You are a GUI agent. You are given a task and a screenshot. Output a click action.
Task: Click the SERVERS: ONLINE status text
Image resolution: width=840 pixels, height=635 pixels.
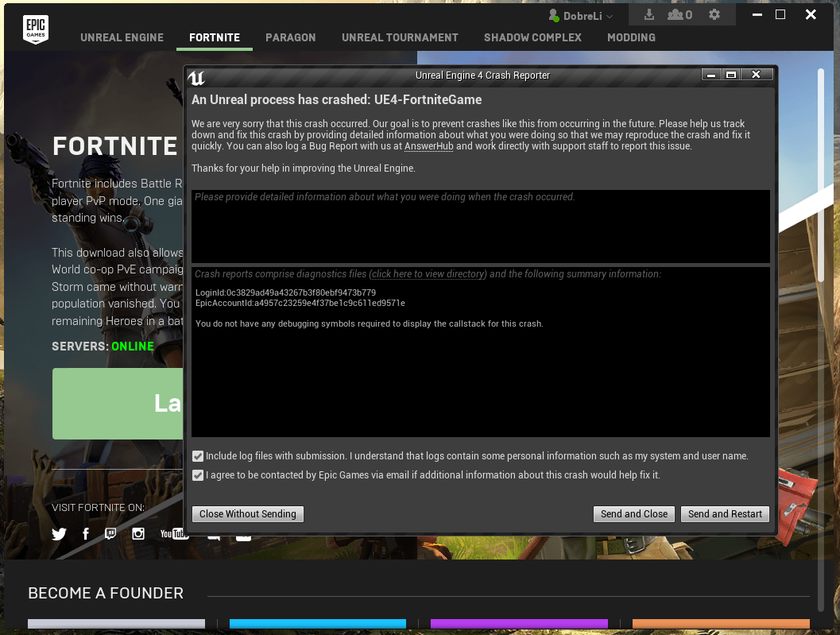[103, 347]
